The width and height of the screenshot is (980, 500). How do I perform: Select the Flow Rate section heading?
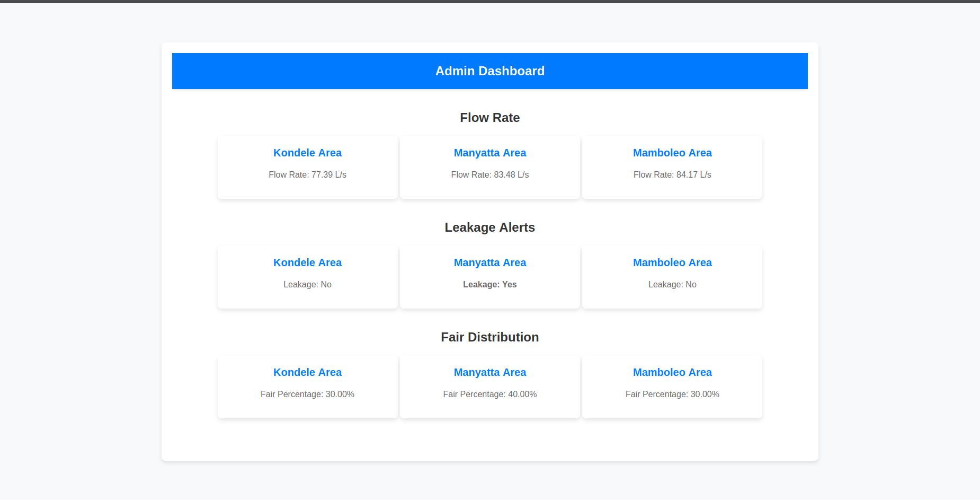pos(489,118)
